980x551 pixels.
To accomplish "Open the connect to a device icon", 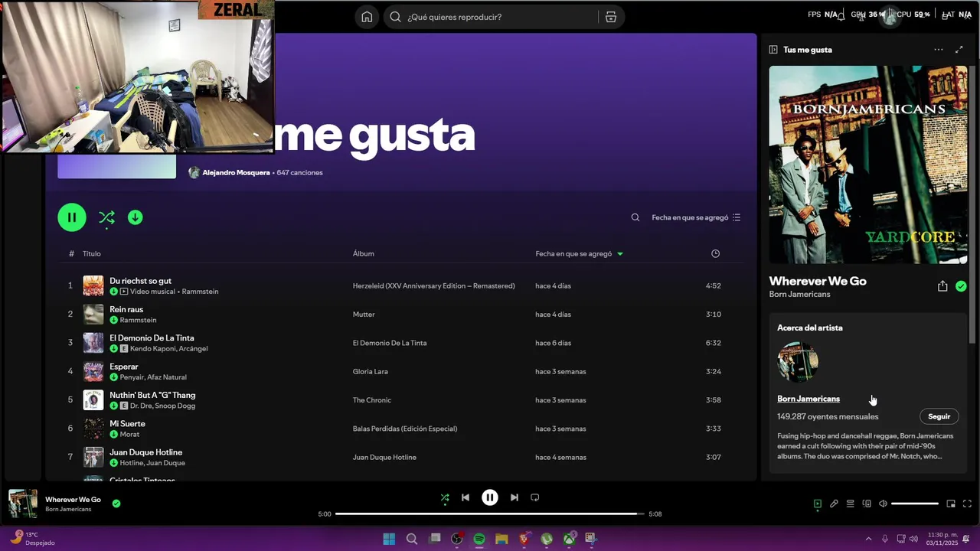I will coord(867,504).
